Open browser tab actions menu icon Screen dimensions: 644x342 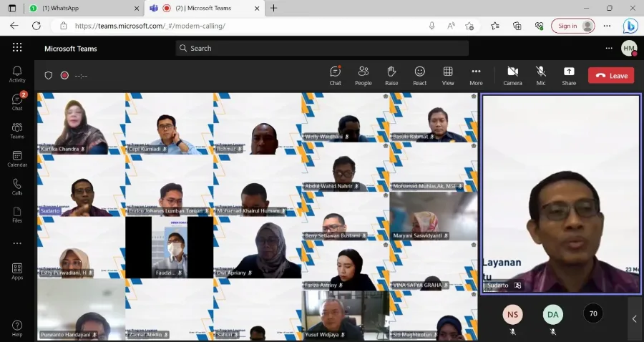pyautogui.click(x=12, y=8)
